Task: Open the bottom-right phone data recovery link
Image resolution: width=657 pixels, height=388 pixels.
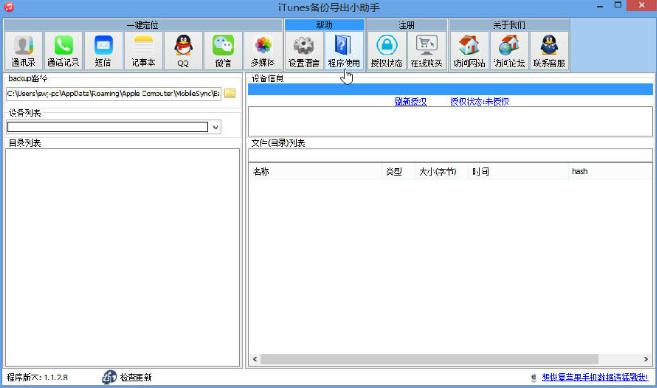Action: coord(595,377)
